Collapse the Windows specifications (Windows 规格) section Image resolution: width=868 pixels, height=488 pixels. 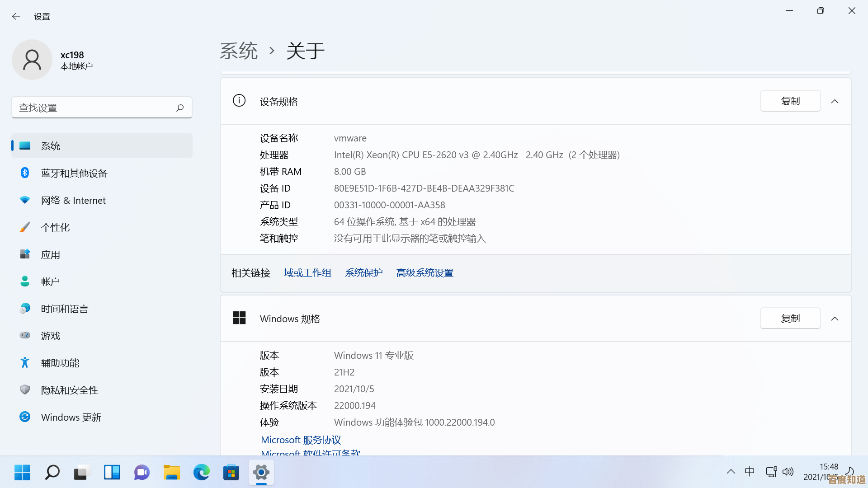[835, 319]
